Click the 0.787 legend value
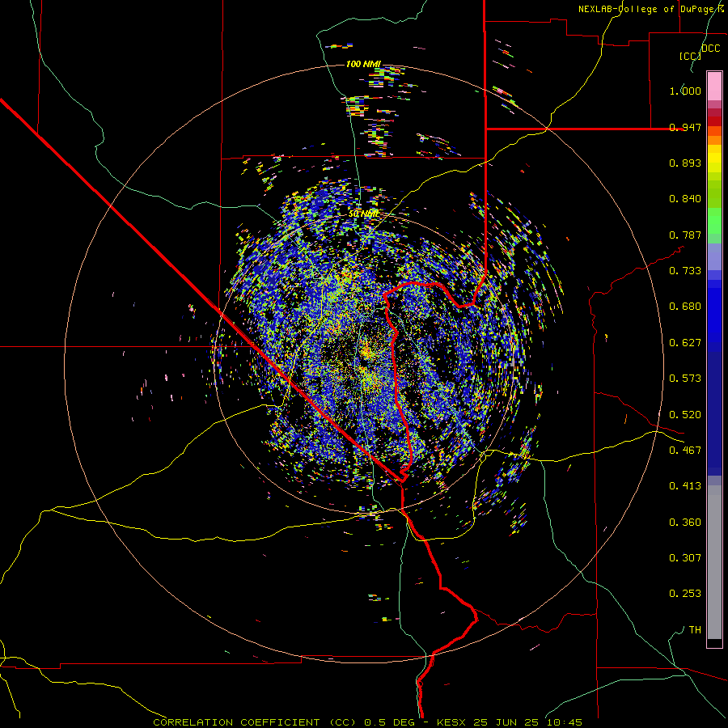728x728 pixels. pyautogui.click(x=685, y=235)
